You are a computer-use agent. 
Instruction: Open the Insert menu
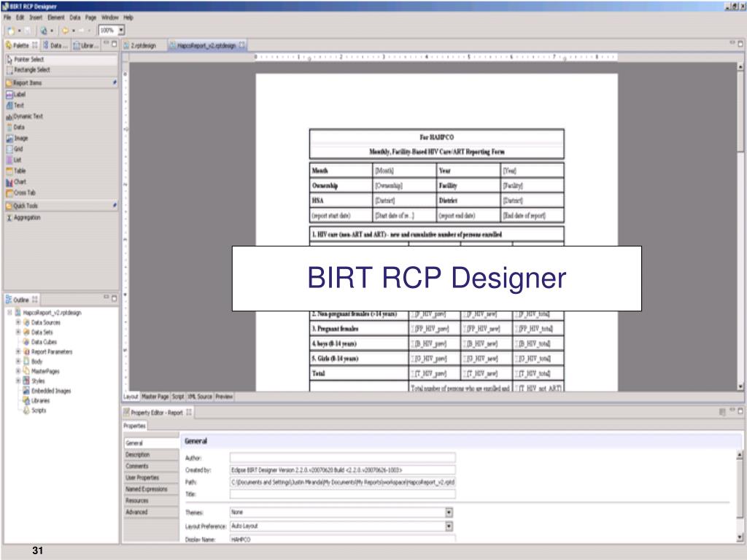[36, 17]
